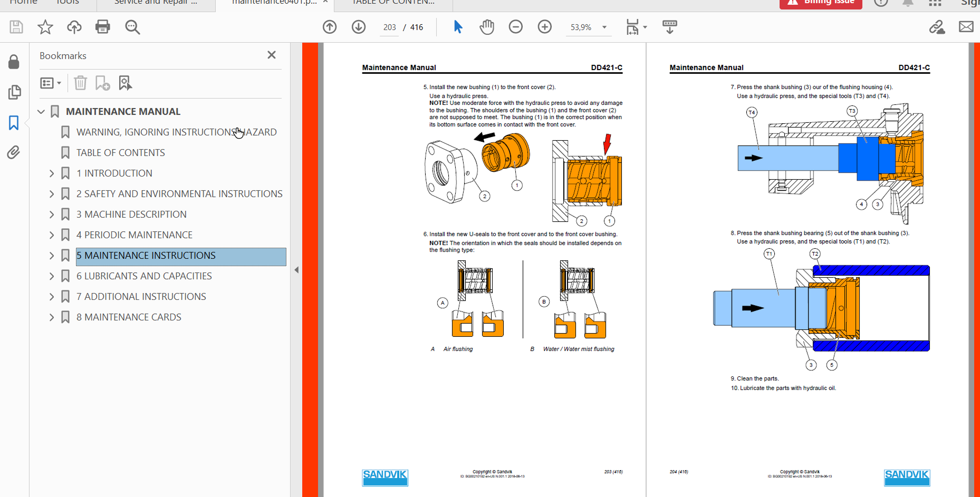Toggle the Bookmarks side panel icon
The height and width of the screenshot is (497, 980).
pos(14,123)
